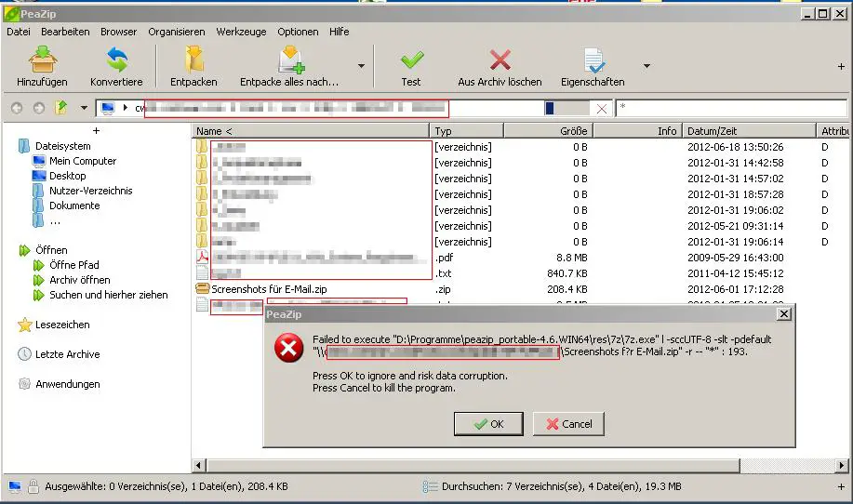Sort by the Größe column header
Screen dimensions: 853x504
click(549, 131)
